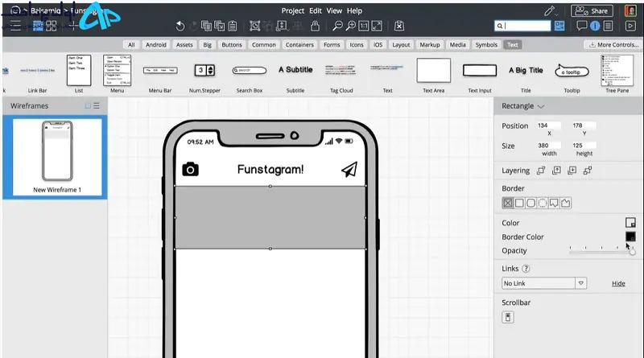Click the camera icon in the phone mockup
Screen dimensions: 644x358
coord(190,169)
